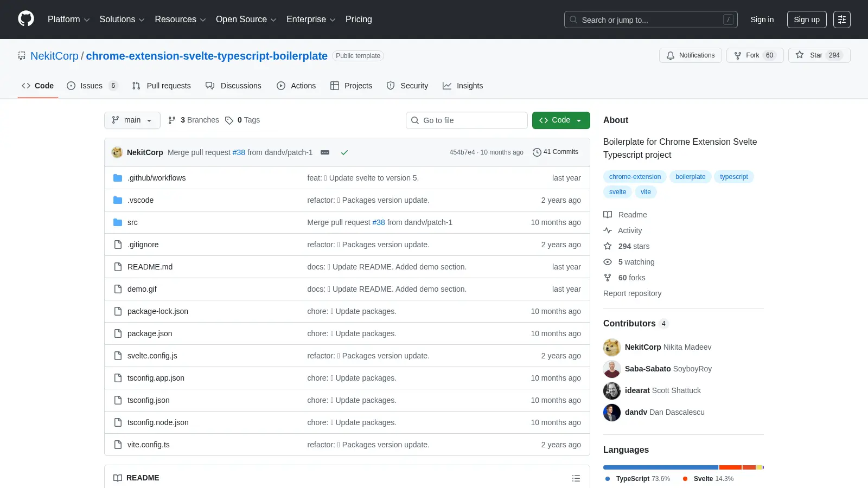Expand commit message ellipsis button
Viewport: 868px width, 488px height.
[x=325, y=152]
